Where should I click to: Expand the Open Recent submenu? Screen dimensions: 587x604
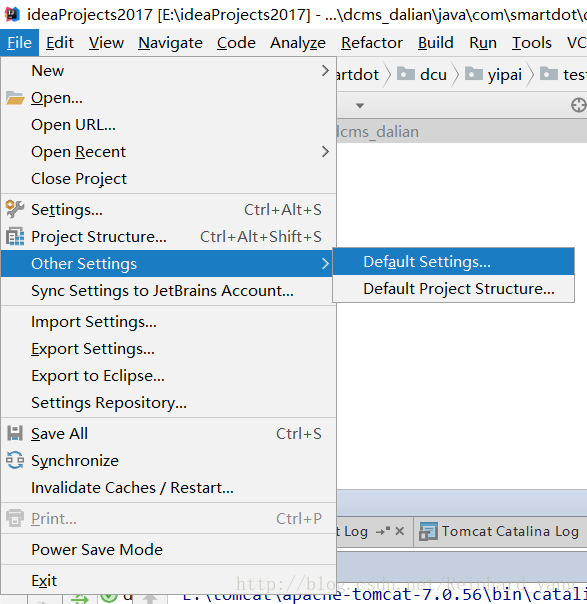point(168,152)
